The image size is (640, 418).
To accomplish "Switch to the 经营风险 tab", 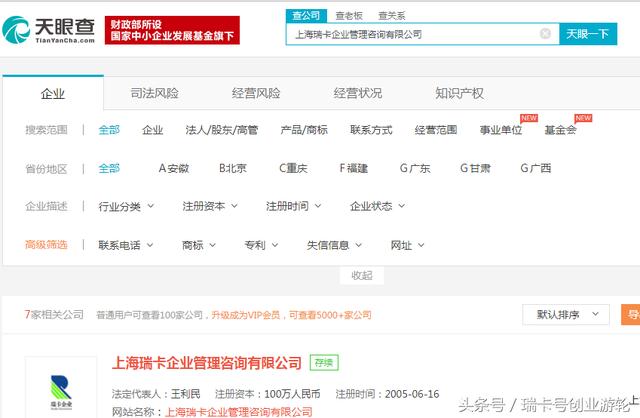I will [x=256, y=93].
